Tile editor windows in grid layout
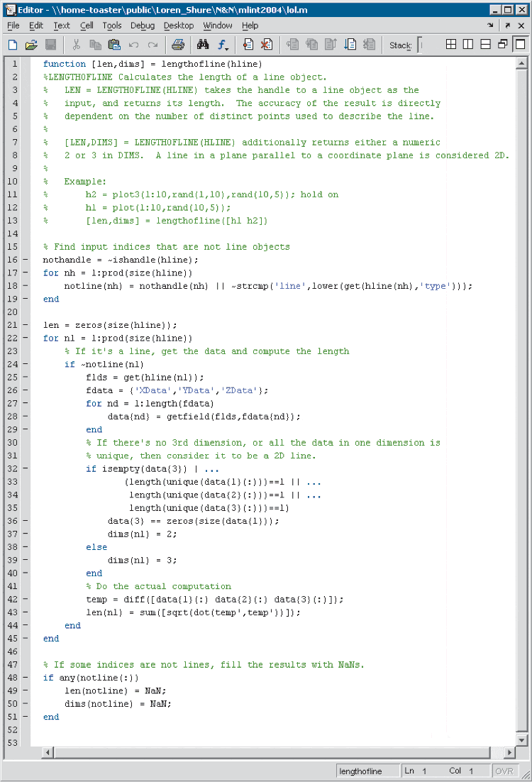 tap(451, 45)
